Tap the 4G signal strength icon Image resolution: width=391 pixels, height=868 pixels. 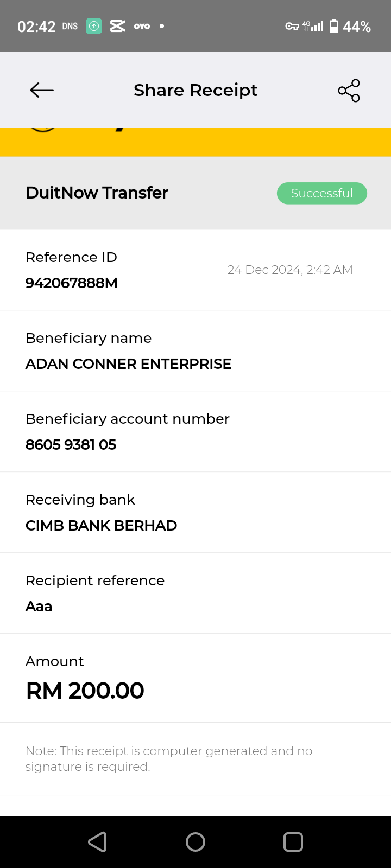313,26
